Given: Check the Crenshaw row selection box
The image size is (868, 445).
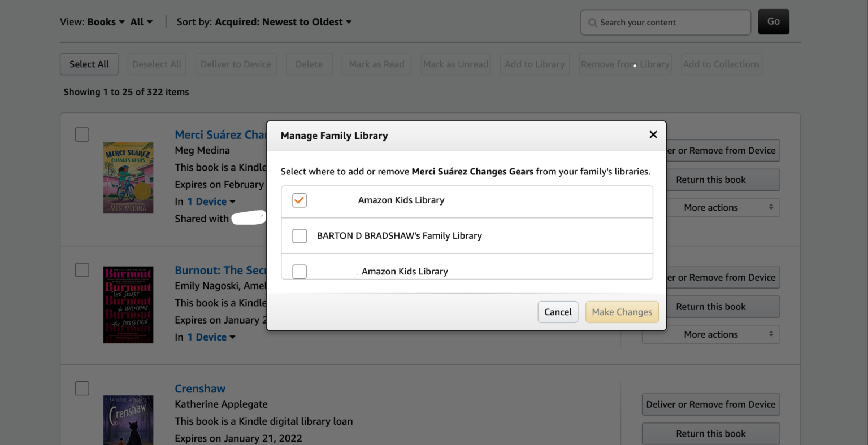Looking at the screenshot, I should (81, 388).
